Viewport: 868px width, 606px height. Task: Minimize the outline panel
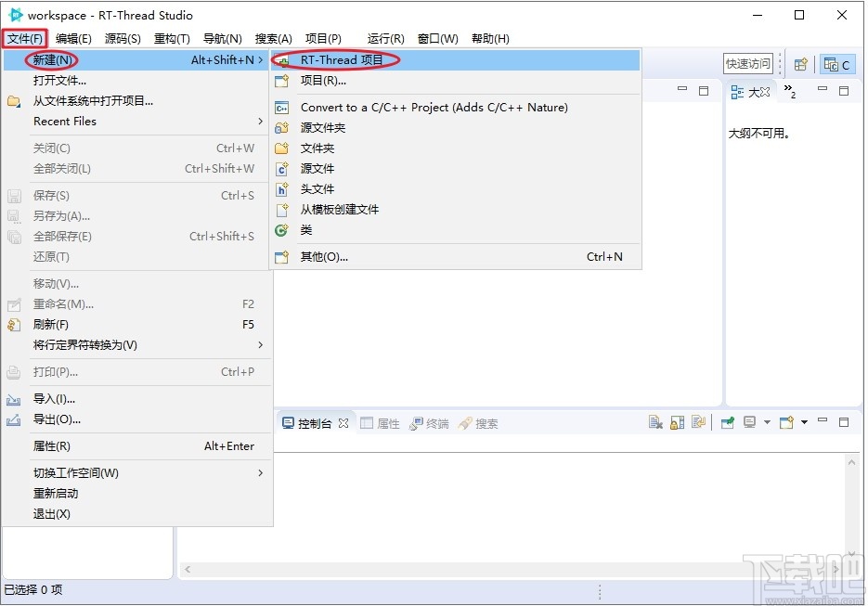pos(823,89)
